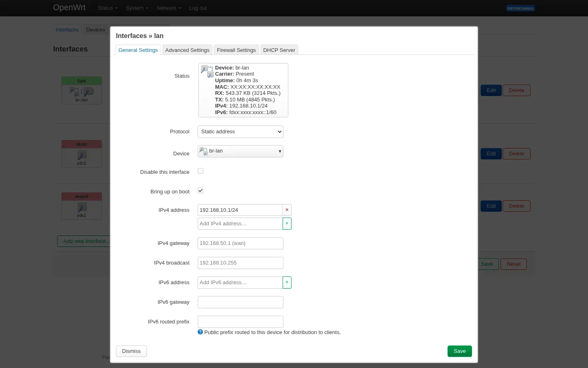Expand the Device selector showing br-lan
This screenshot has height=368, width=588.
[x=241, y=151]
